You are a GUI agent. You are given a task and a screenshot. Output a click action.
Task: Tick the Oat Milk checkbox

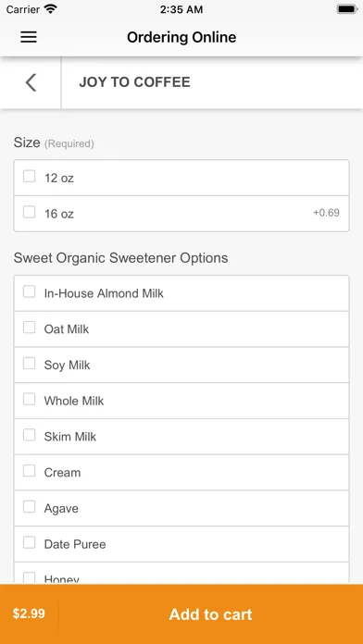[x=30, y=328]
